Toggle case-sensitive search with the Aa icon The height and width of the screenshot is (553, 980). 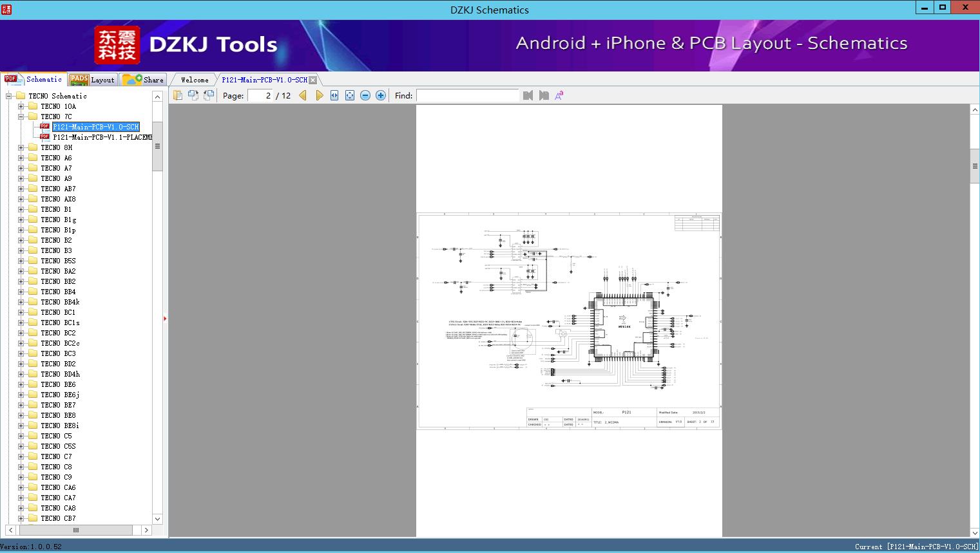[x=558, y=95]
